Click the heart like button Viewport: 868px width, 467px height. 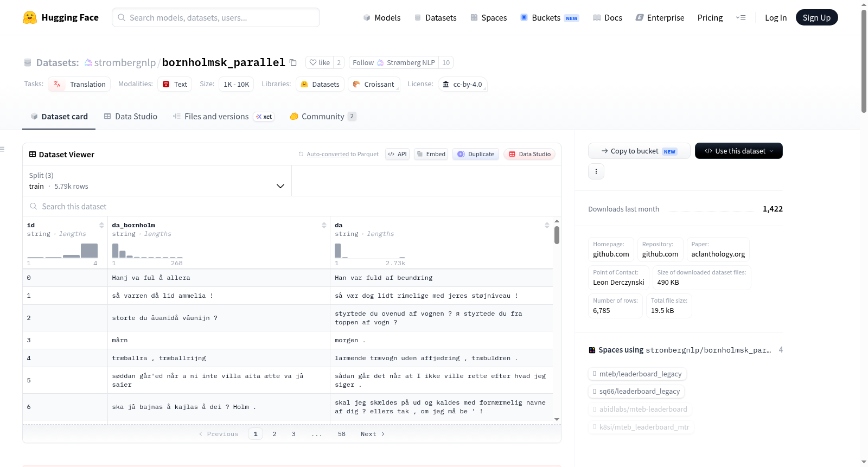click(x=320, y=62)
